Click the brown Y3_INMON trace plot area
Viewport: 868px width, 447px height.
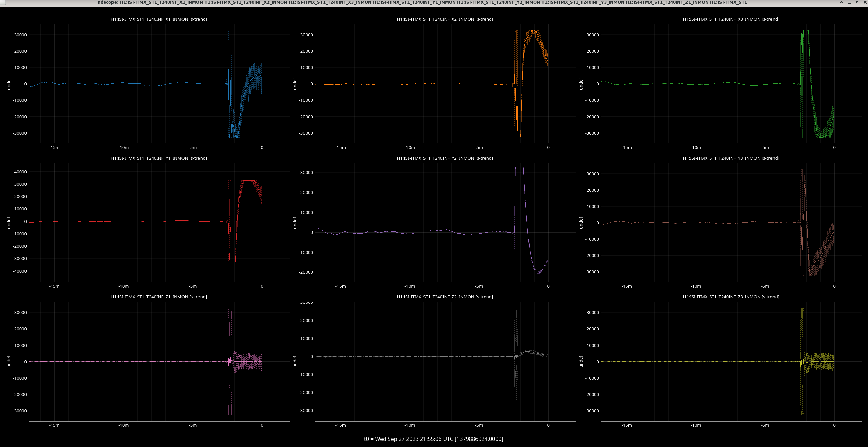[x=731, y=222]
